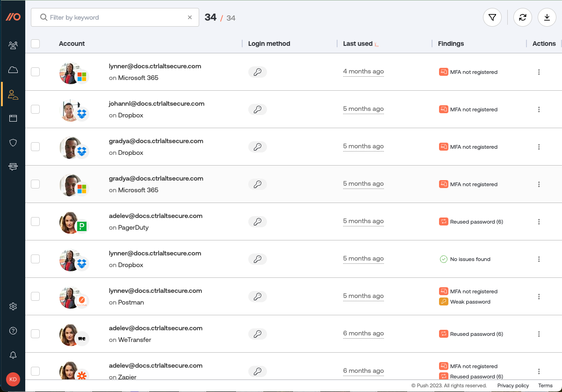The image size is (562, 392).
Task: Navigate to the browser extension section
Action: [x=13, y=167]
